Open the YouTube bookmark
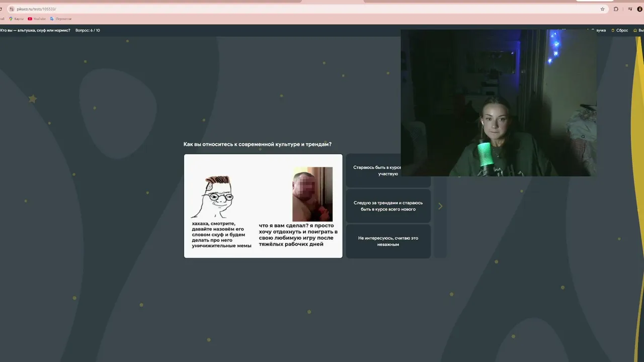The height and width of the screenshot is (362, 644). pyautogui.click(x=37, y=19)
